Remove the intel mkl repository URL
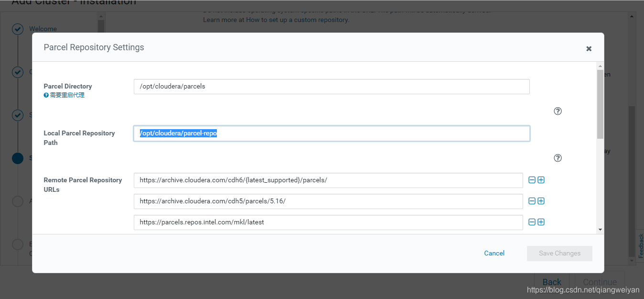Image resolution: width=644 pixels, height=299 pixels. [532, 222]
